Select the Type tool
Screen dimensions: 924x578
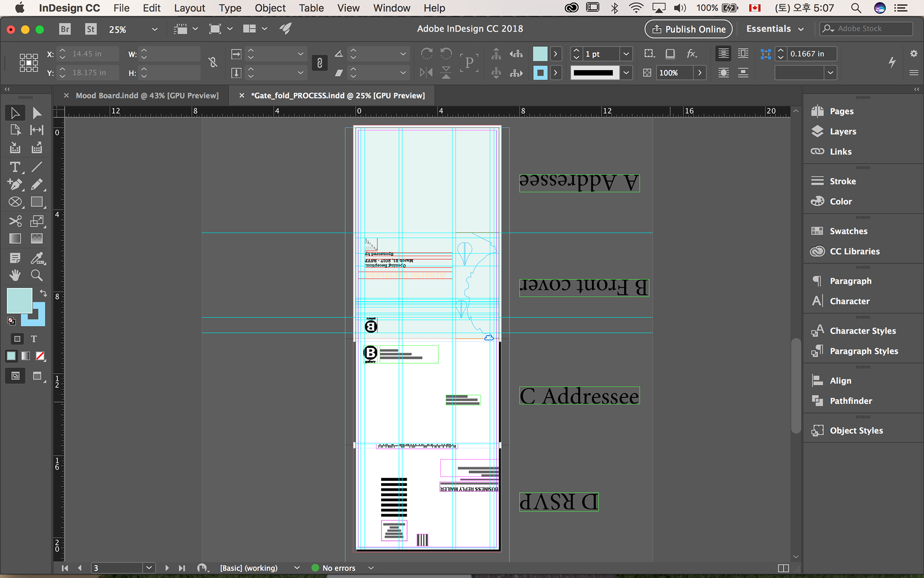[x=15, y=167]
